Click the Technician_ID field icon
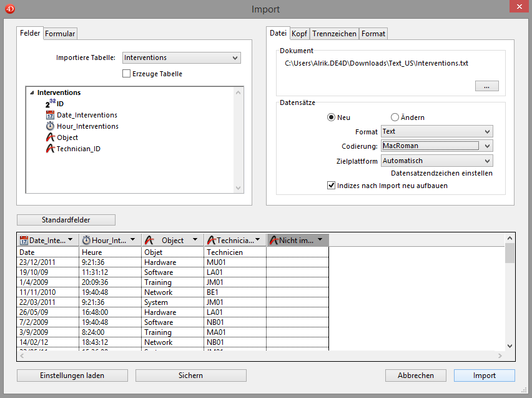The height and width of the screenshot is (398, 532). tap(51, 149)
